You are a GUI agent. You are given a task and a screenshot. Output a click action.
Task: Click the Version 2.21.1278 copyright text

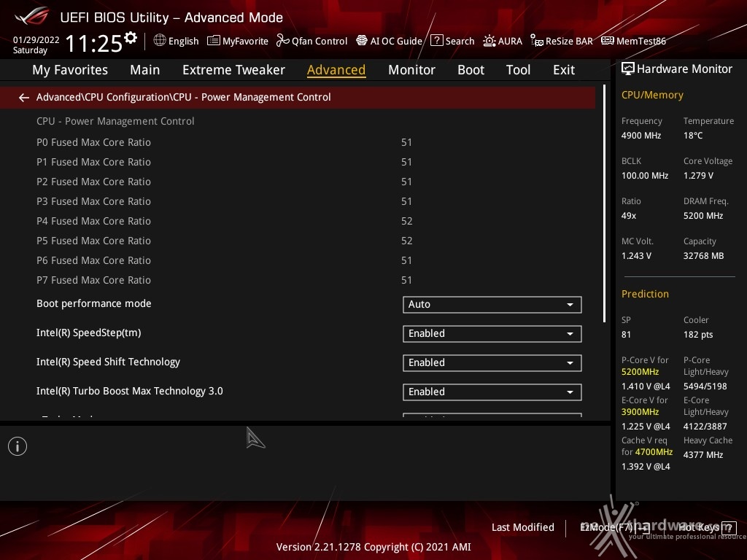coord(373,547)
